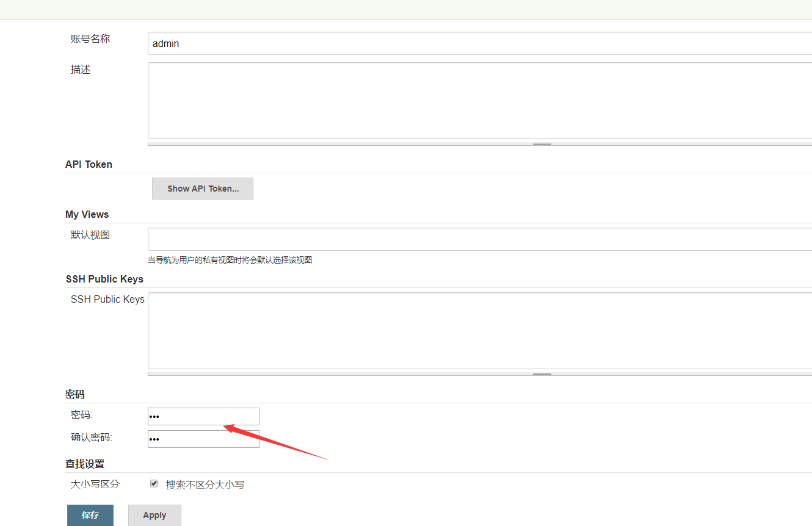Click the Apply button
The width and height of the screenshot is (812, 526).
pos(154,514)
